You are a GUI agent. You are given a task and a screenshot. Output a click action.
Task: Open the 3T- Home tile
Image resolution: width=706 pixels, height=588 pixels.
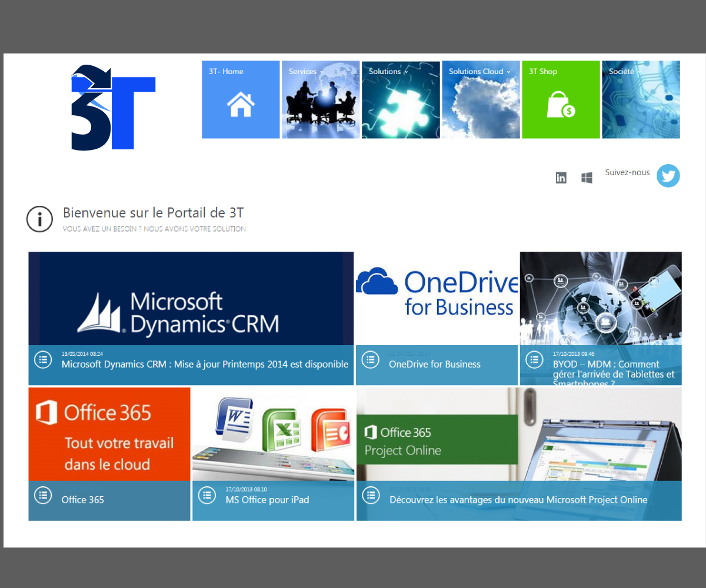241,100
